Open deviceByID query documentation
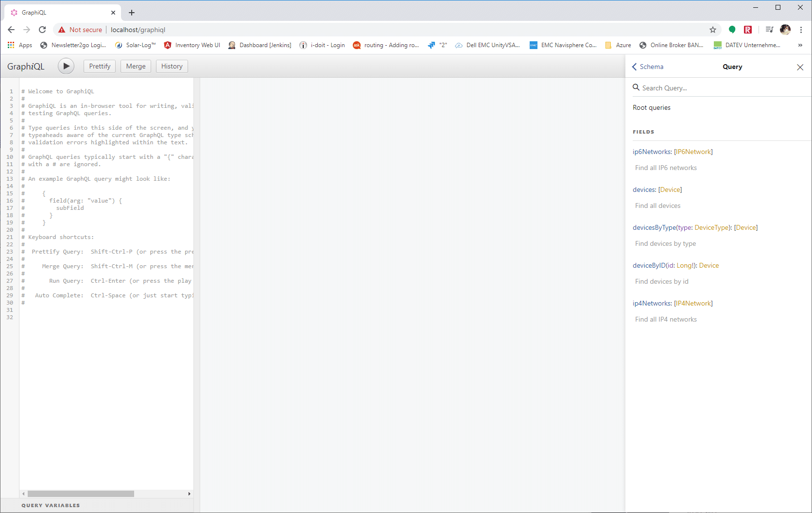The width and height of the screenshot is (812, 513). point(650,265)
